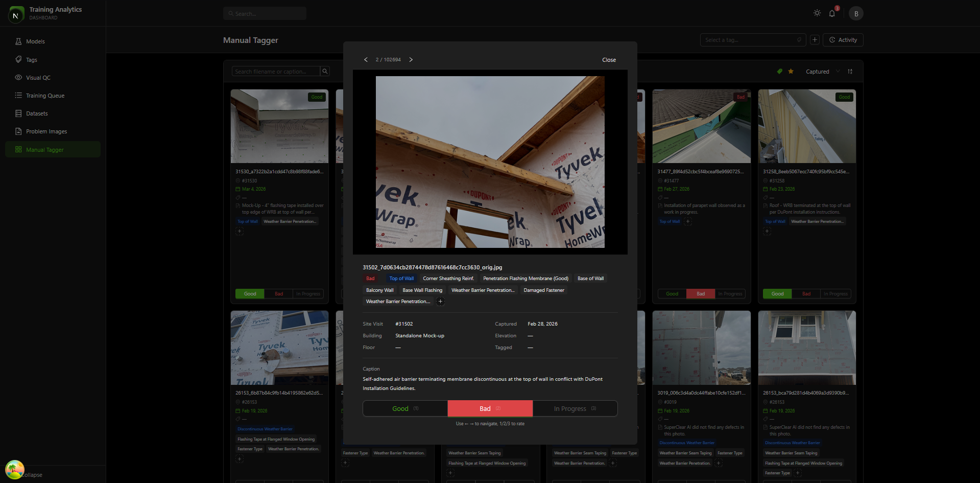980x483 pixels.
Task: Open the Models page
Action: pyautogui.click(x=53, y=41)
